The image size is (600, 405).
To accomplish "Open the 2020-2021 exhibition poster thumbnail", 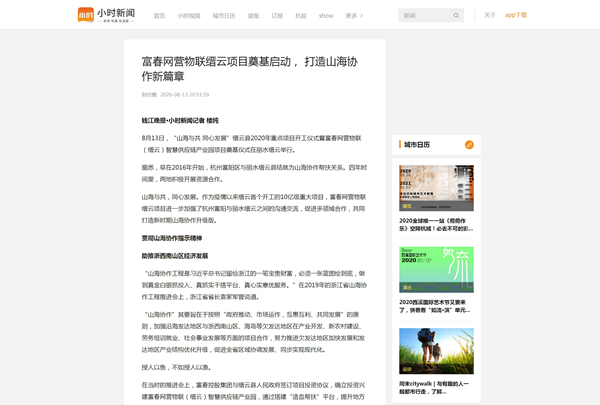I will click(436, 188).
